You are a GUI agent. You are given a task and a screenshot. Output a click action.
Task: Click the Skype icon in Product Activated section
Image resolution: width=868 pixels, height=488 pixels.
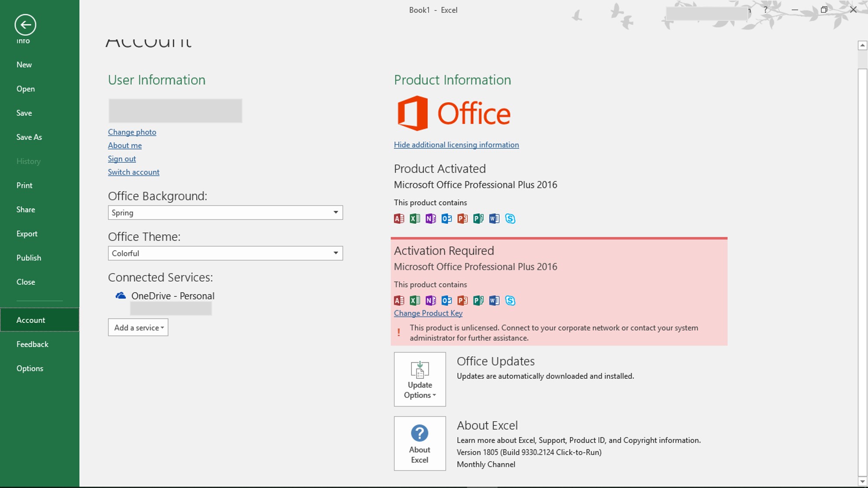click(x=510, y=219)
